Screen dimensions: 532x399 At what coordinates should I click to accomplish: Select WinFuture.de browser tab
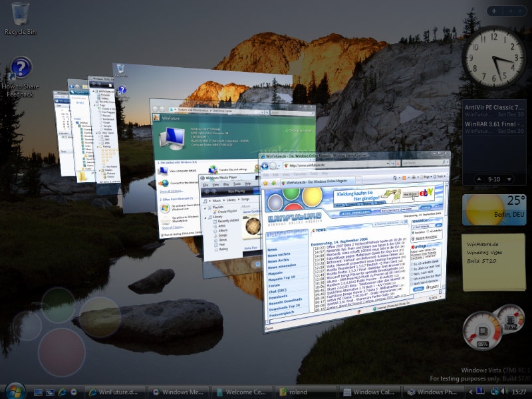pyautogui.click(x=317, y=182)
